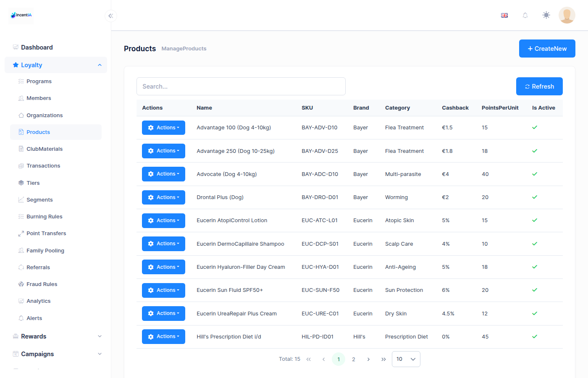The image size is (588, 378).
Task: Open Actions dropdown for Advantage 100
Action: 163,128
